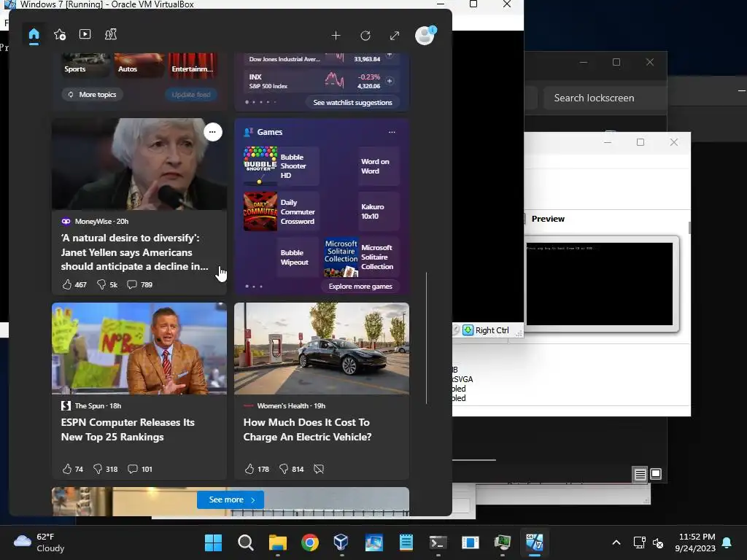
Task: Launch Bubble Shooter HD game
Action: click(281, 166)
